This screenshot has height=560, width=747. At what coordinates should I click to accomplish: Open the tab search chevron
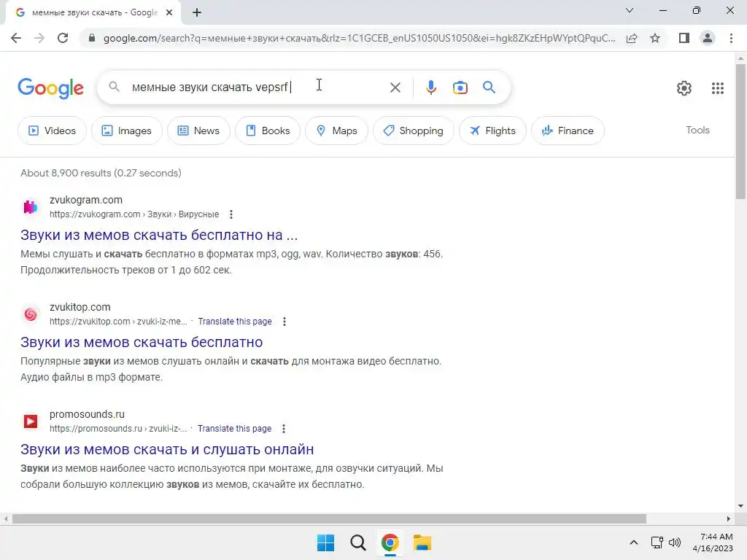click(x=630, y=10)
